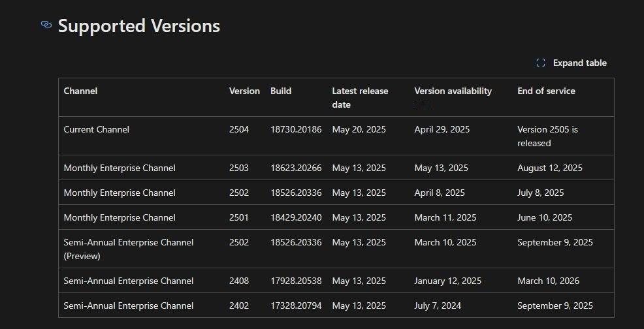644x329 pixels.
Task: Select the August 12, 2025 end date
Action: pyautogui.click(x=549, y=168)
